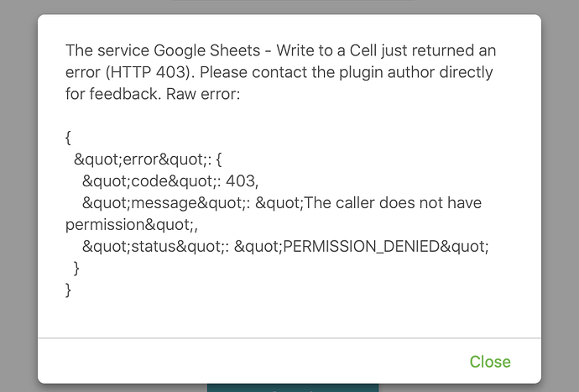Click the 'code: 403' line

click(170, 181)
